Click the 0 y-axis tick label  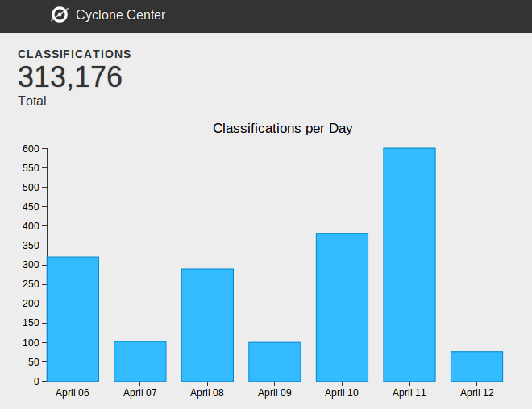point(36,382)
